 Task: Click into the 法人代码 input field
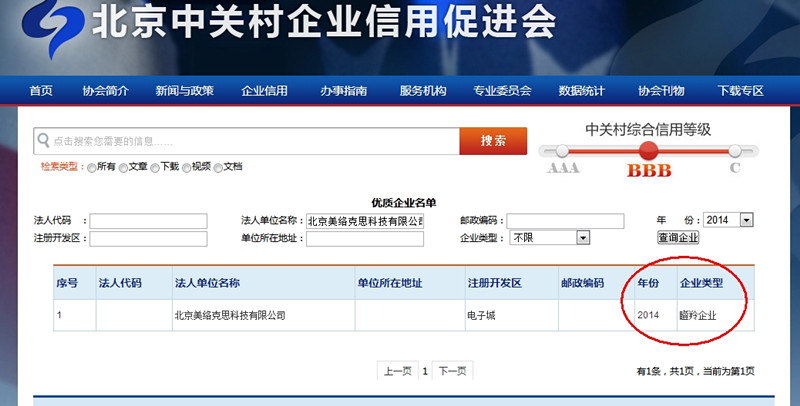pyautogui.click(x=149, y=221)
